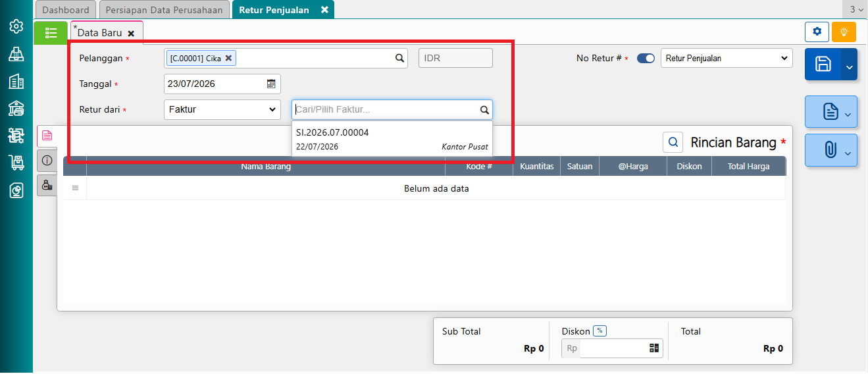Toggle the No Retur automatic numbering switch
The image size is (868, 374).
point(646,58)
